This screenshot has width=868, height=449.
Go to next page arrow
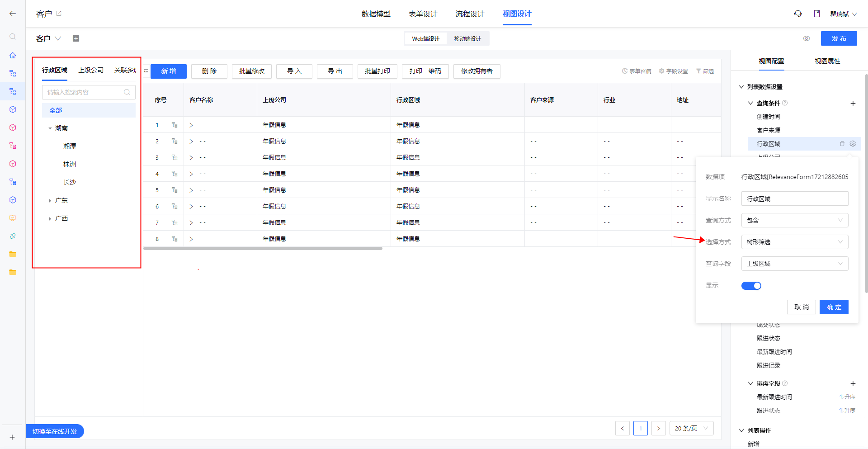[659, 428]
